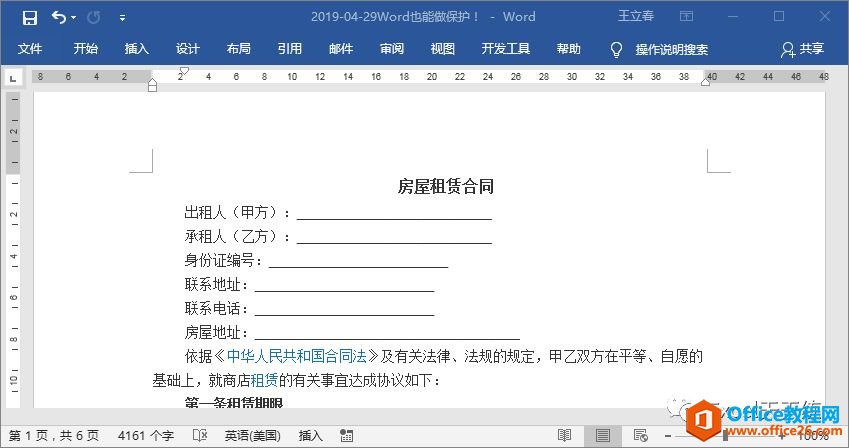Click the 4161 个字 word count
Image resolution: width=849 pixels, height=448 pixels.
tap(146, 436)
